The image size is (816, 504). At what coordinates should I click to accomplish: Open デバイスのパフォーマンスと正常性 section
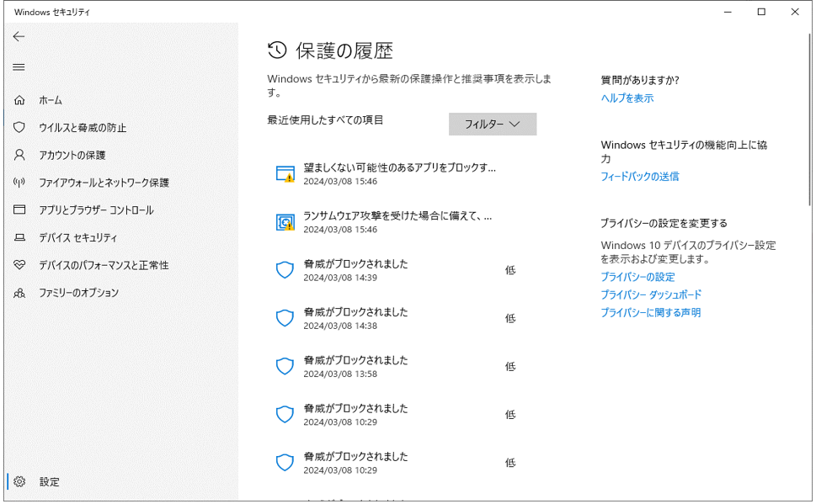[x=104, y=265]
